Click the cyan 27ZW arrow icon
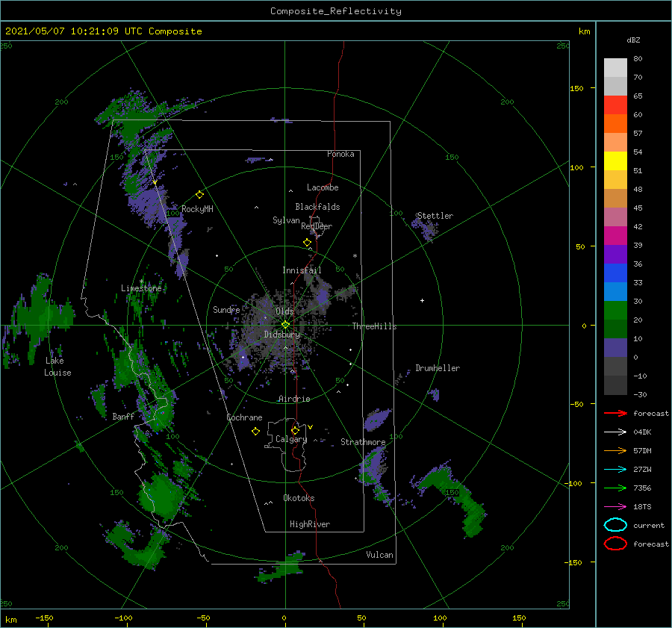 point(615,470)
